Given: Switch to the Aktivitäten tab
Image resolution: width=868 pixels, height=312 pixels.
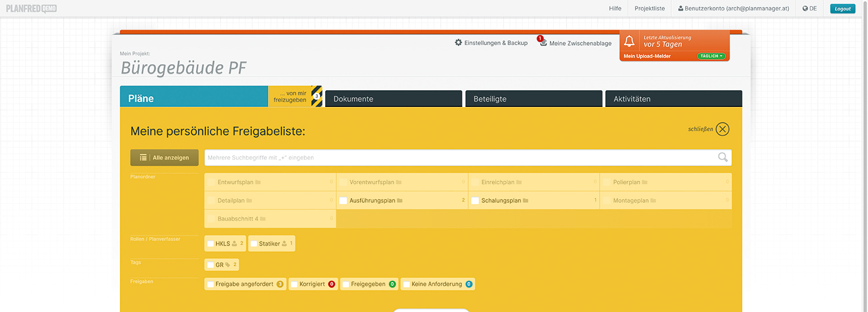Looking at the screenshot, I should pyautogui.click(x=674, y=99).
